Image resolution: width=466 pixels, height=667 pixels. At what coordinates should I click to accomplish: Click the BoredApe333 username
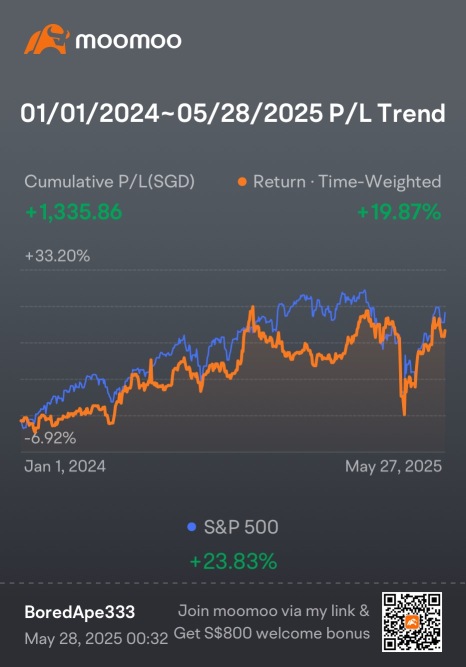80,612
